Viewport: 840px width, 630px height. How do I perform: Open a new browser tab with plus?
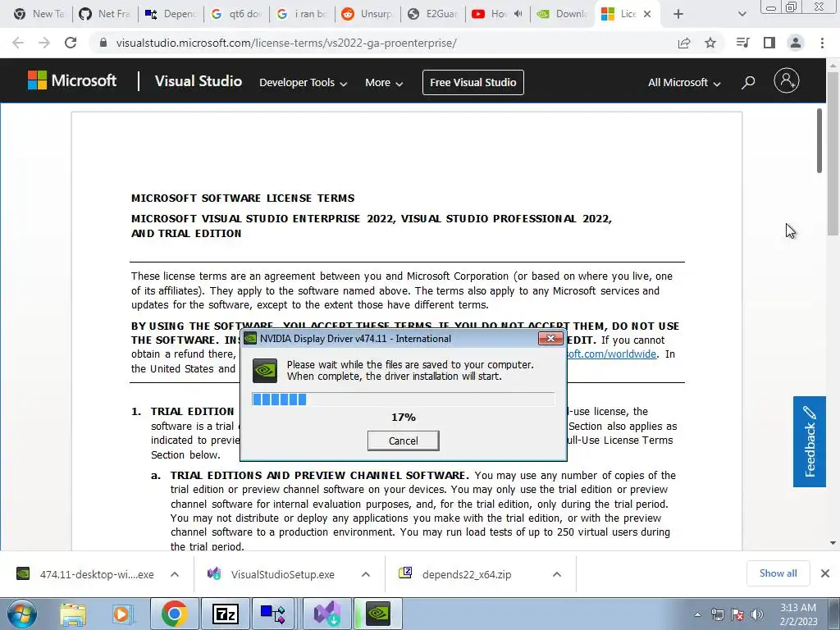pos(678,15)
